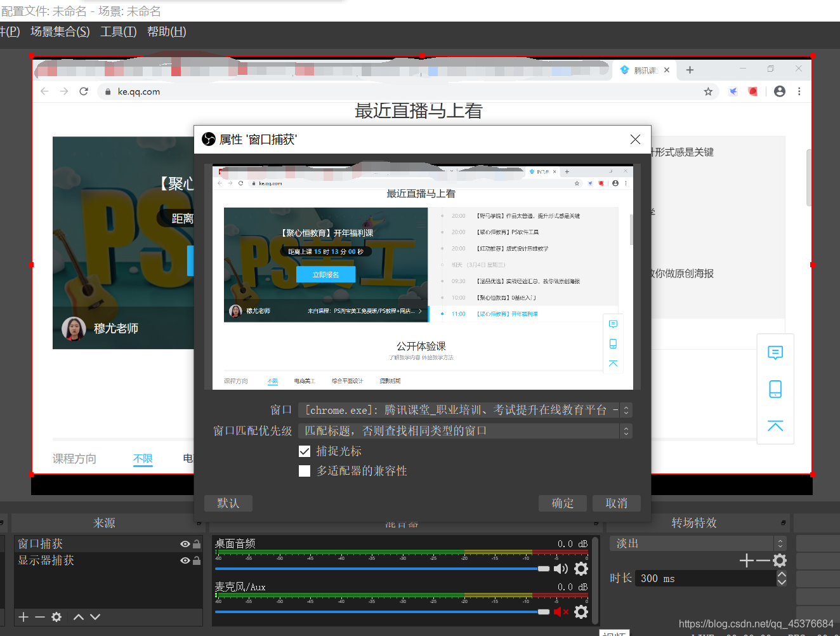
Task: Add a new source with the plus icon
Action: 23,617
